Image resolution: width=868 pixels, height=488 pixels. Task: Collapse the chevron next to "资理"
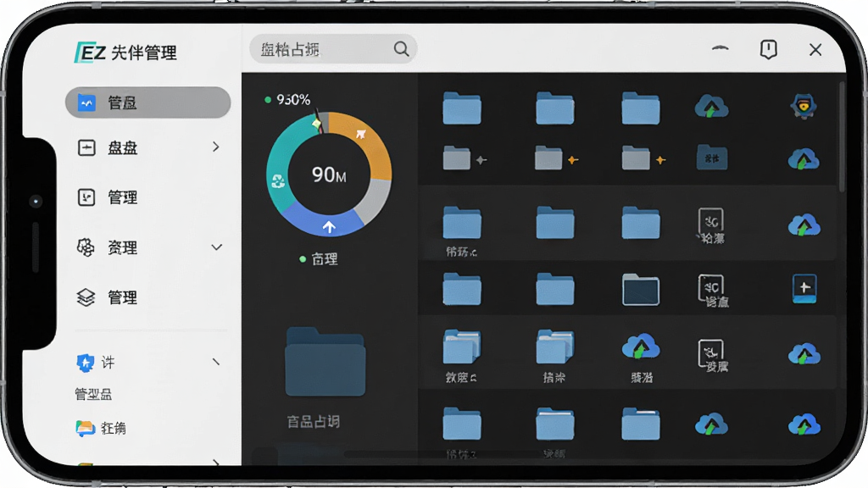click(x=216, y=247)
